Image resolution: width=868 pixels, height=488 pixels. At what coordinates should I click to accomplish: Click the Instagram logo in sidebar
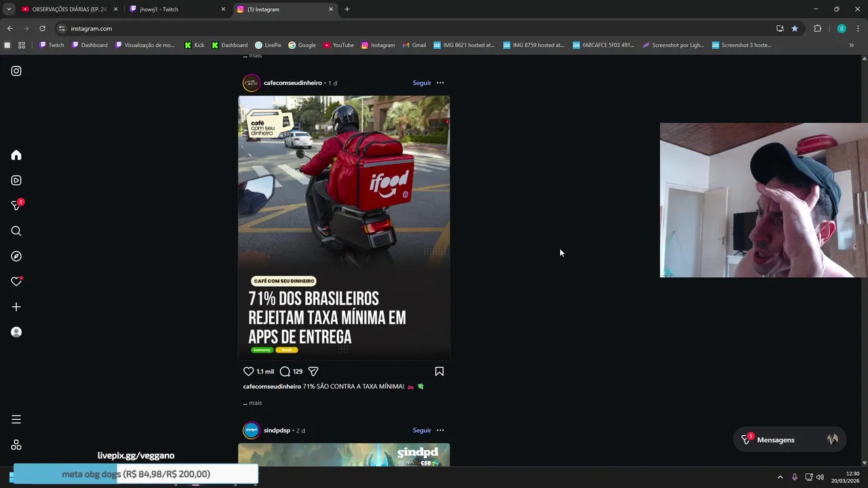coord(16,70)
